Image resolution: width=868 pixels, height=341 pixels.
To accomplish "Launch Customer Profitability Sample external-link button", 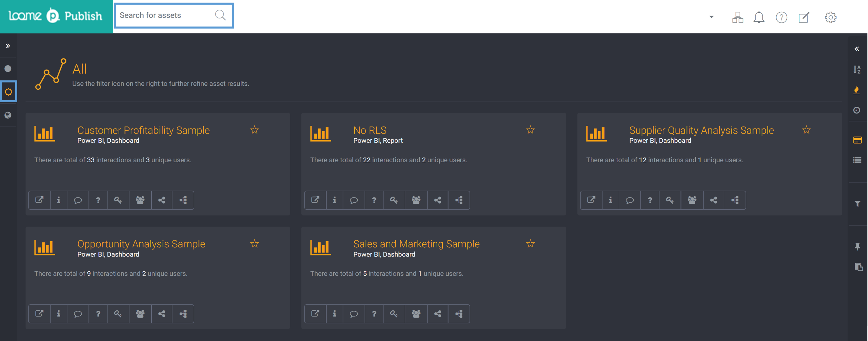I will click(x=39, y=200).
